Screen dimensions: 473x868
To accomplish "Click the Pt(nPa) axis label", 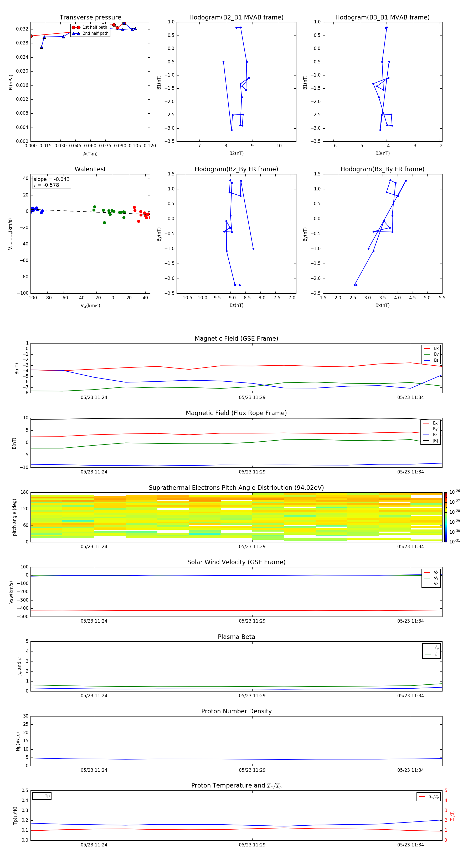I will 11,82.
